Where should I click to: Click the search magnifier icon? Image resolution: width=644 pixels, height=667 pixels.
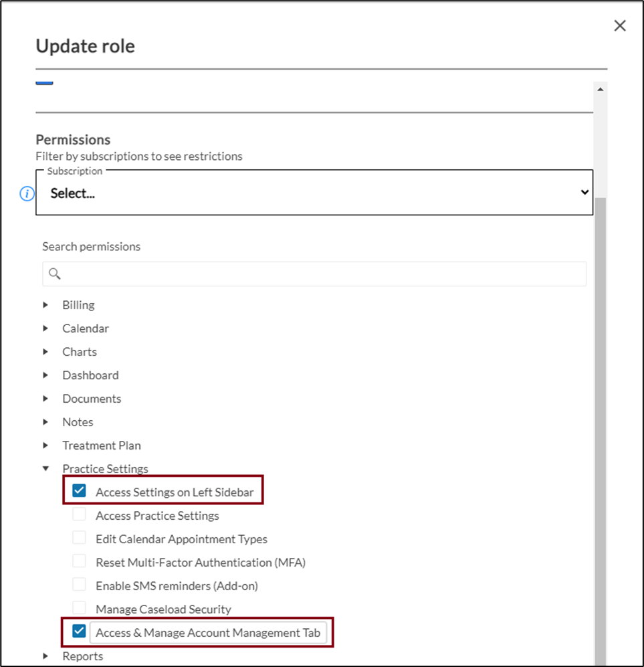point(55,274)
